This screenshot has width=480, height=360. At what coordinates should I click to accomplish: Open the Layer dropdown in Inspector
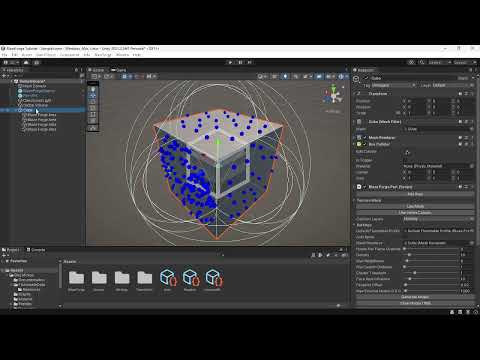pos(453,86)
